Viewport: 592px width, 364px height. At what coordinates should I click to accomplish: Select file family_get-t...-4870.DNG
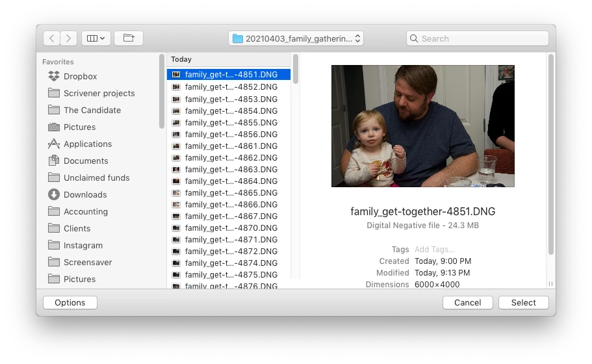click(229, 228)
